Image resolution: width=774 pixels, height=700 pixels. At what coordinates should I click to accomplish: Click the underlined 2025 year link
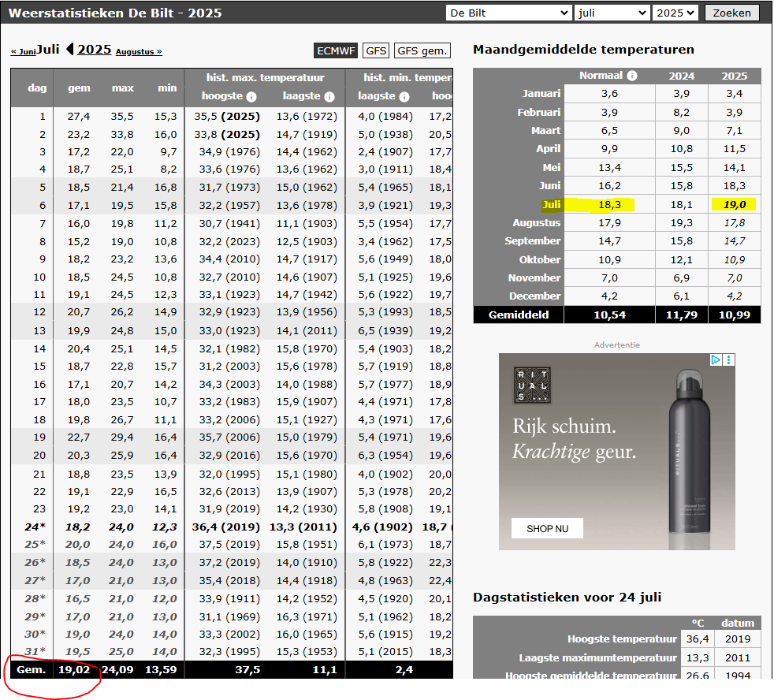tap(94, 50)
